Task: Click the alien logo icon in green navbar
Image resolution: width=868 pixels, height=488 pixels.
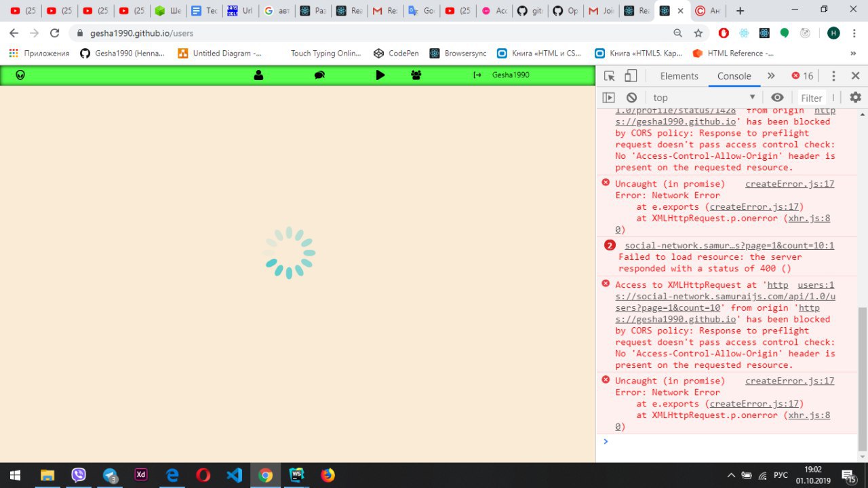Action: click(x=20, y=75)
